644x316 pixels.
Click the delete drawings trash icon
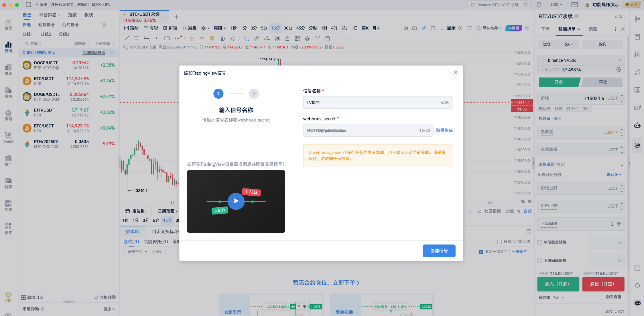(x=328, y=38)
